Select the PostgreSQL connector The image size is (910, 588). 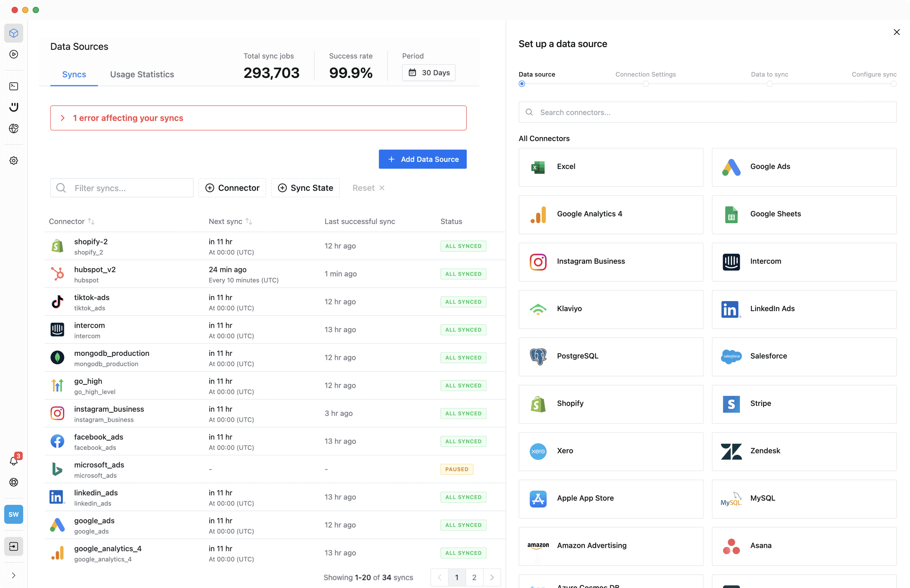tap(611, 357)
